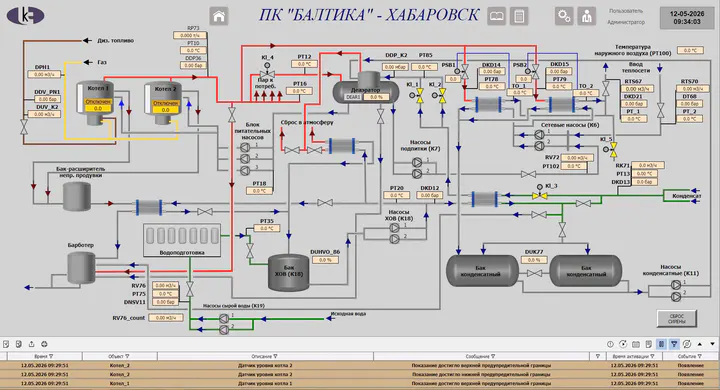Open the Объект column filter
The image size is (720, 390).
click(127, 356)
